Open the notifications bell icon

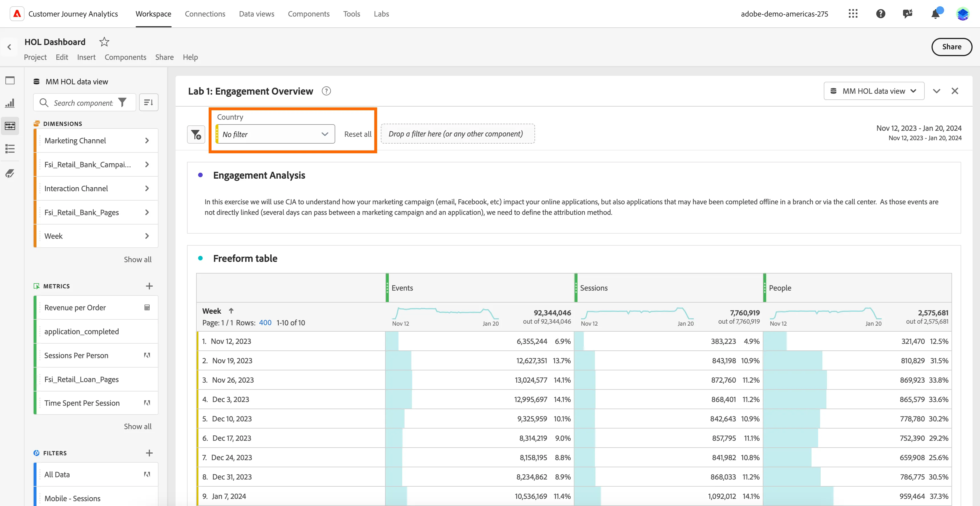935,14
